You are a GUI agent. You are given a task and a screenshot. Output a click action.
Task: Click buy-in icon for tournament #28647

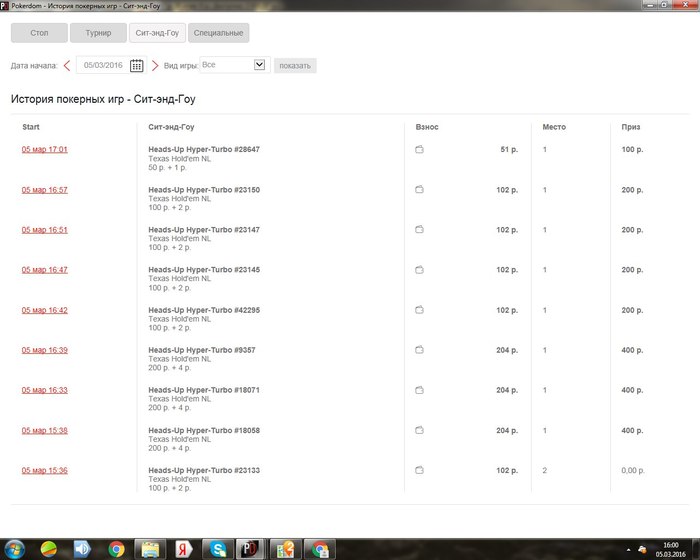click(419, 149)
